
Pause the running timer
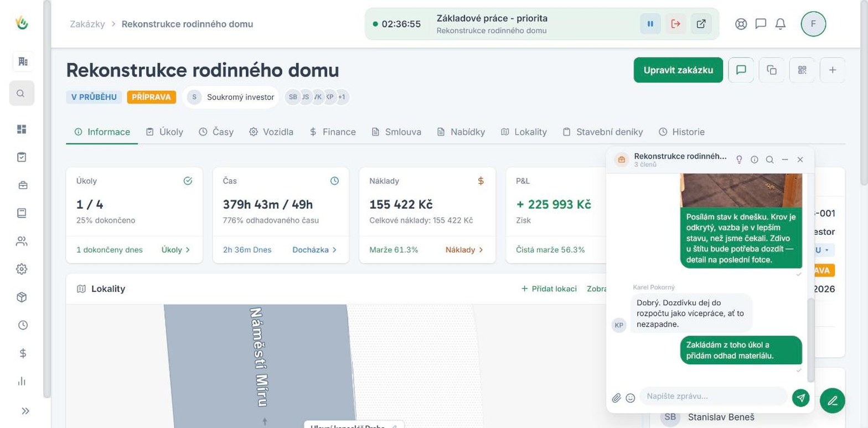[650, 24]
